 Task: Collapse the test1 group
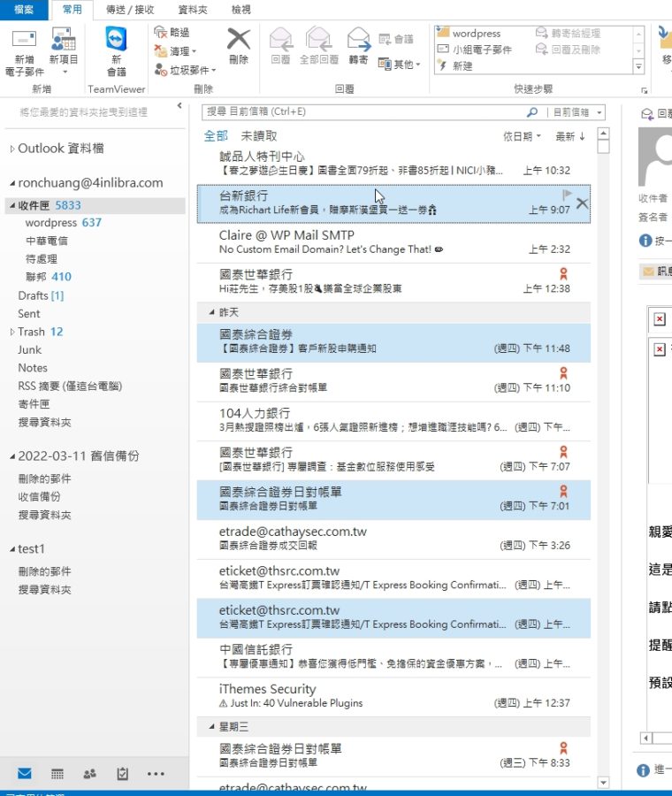(12, 549)
